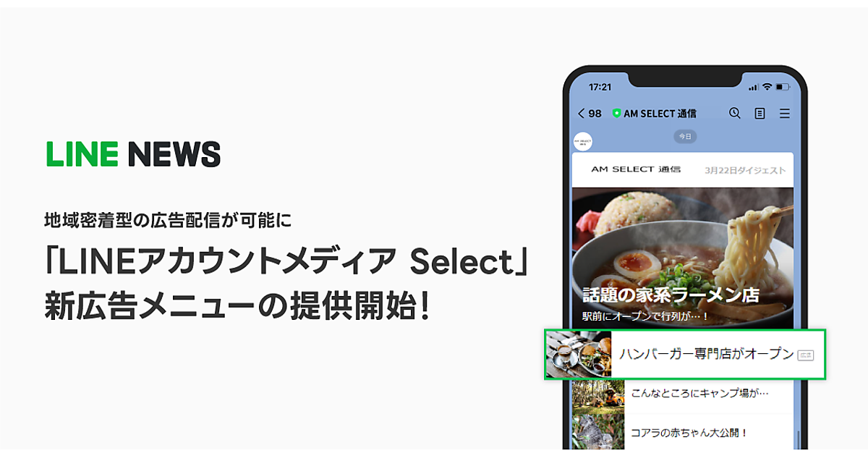The width and height of the screenshot is (868, 456).
Task: Tap the green shield badge beside AM SELECT
Action: pos(616,114)
